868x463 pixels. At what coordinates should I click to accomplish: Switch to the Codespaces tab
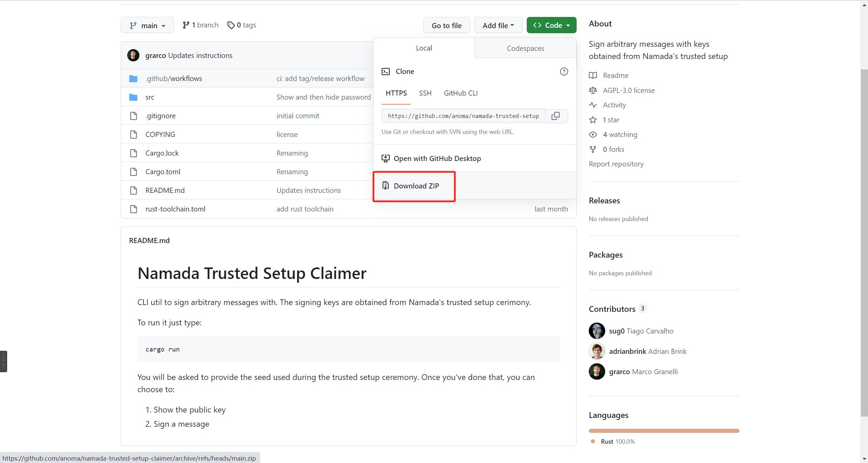525,48
